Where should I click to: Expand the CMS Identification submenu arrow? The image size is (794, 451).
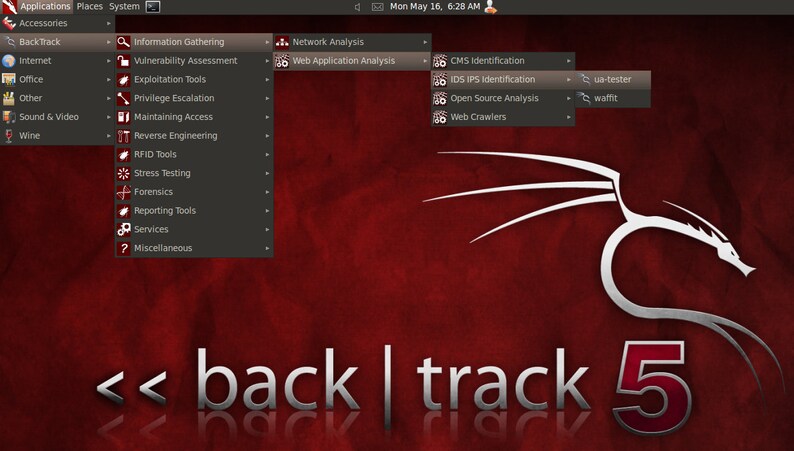point(569,61)
